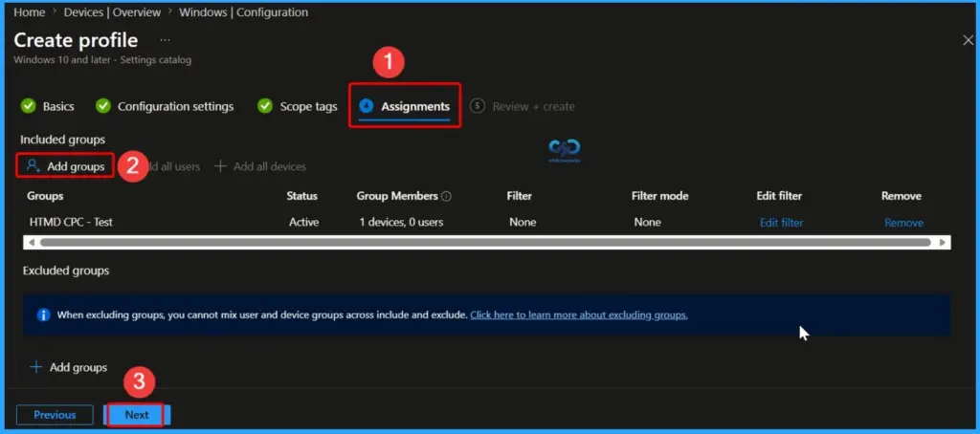Click the right arrow of horizontal scrollbar
The height and width of the screenshot is (434, 980).
(943, 242)
